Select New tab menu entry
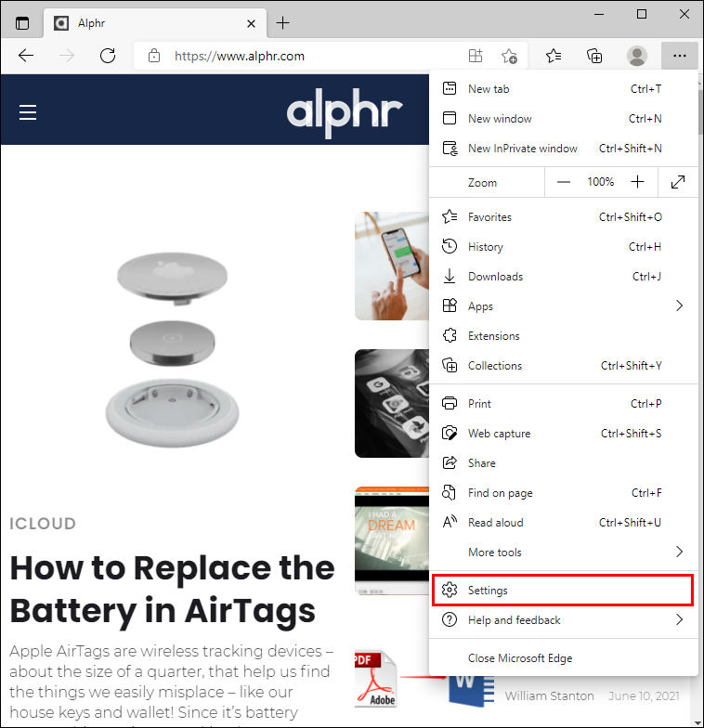704x728 pixels. click(563, 89)
